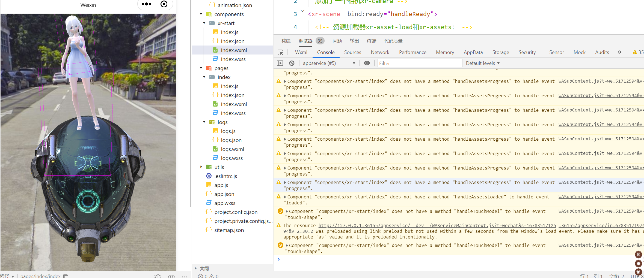Toggle the eye preview icon in simulator status bar
The image size is (644, 278).
click(x=171, y=276)
